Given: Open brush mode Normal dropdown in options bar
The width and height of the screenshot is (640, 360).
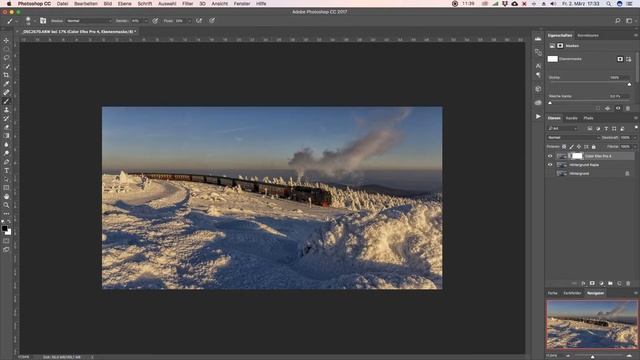Looking at the screenshot, I should 89,21.
